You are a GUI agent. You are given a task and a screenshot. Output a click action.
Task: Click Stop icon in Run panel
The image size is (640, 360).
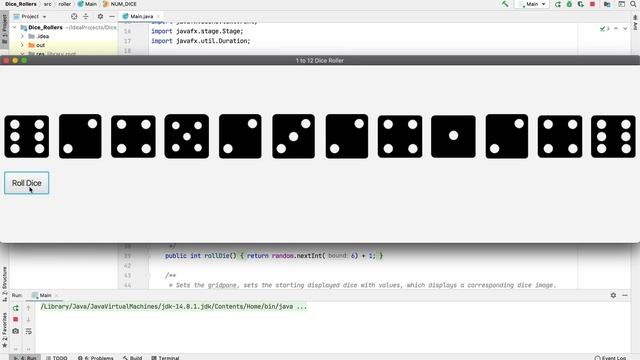coord(16,319)
